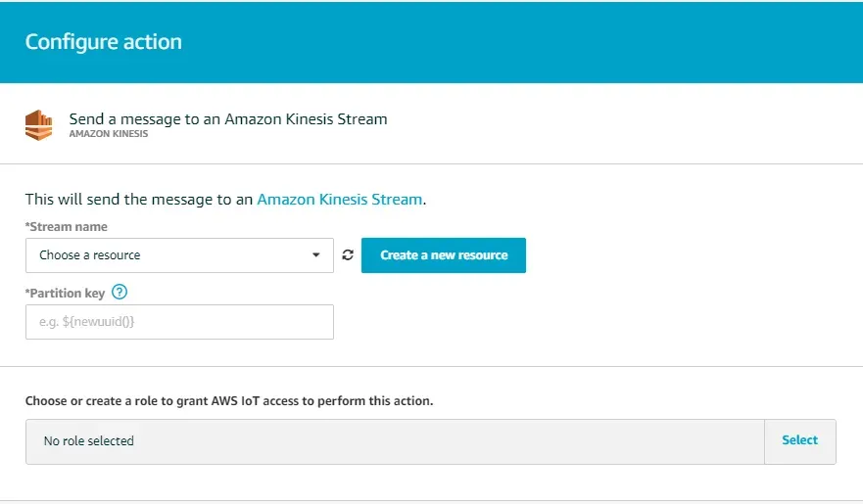Click the Configure action header title
This screenshot has height=504, width=863.
tap(104, 42)
